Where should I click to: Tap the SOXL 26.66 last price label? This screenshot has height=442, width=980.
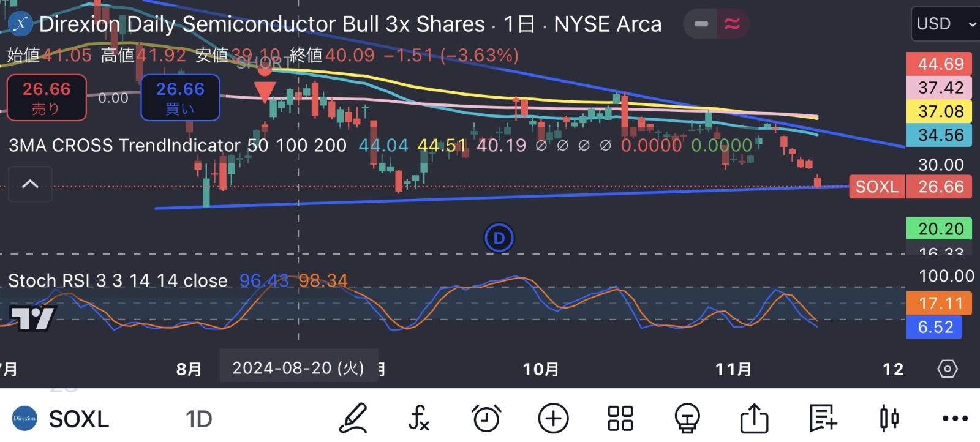click(x=911, y=187)
